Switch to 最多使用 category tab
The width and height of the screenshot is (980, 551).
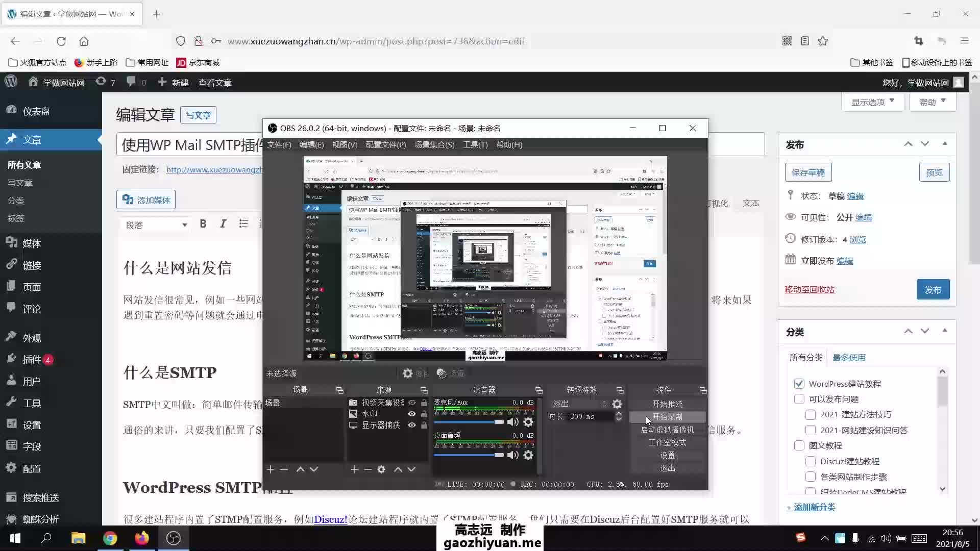point(849,357)
